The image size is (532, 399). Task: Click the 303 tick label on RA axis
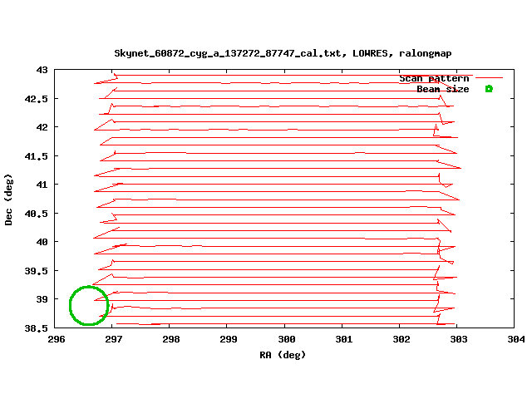459,339
